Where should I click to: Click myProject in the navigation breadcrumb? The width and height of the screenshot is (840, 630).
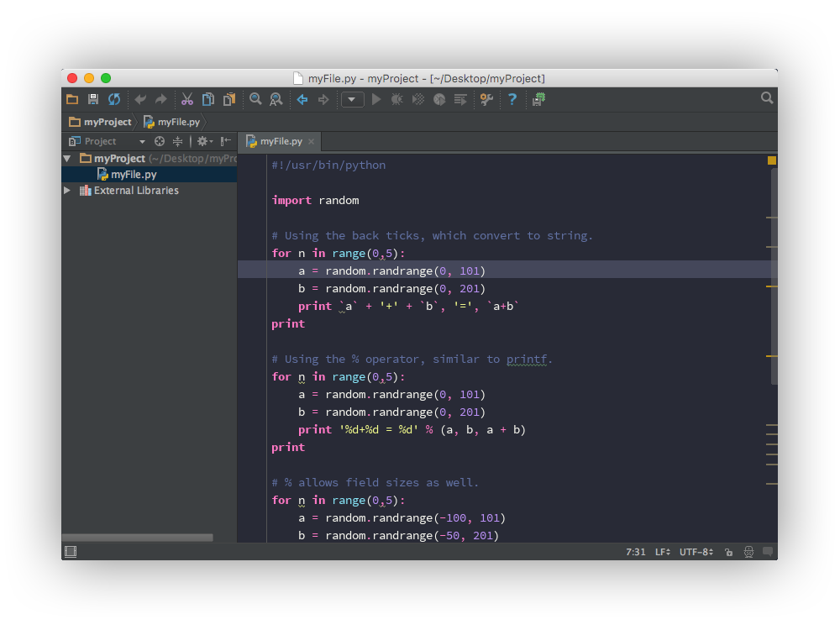107,122
